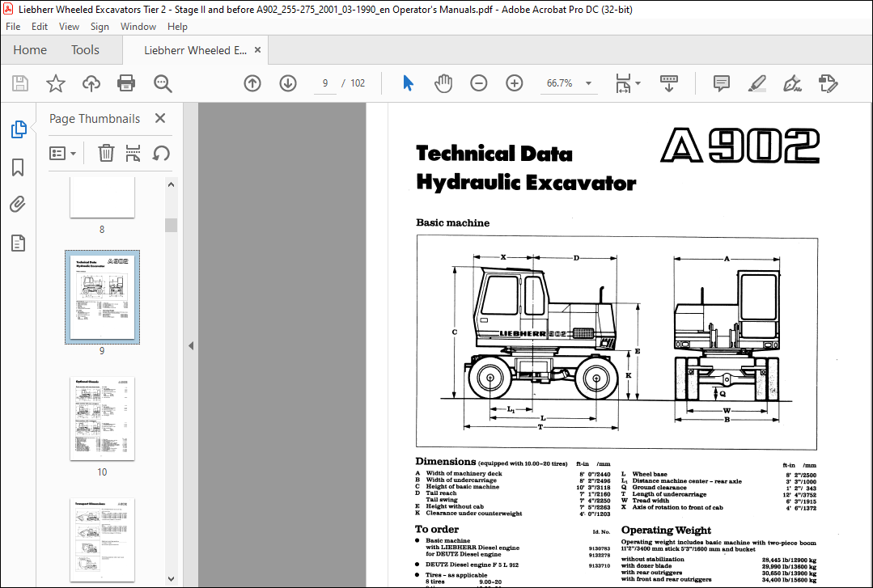873x588 pixels.
Task: Select page 8 thumbnail
Action: (x=102, y=197)
